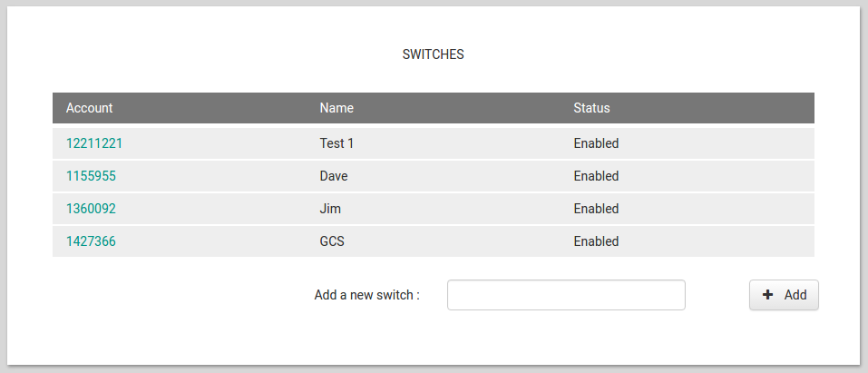
Task: Select the Test 1 name cell
Action: pos(337,143)
